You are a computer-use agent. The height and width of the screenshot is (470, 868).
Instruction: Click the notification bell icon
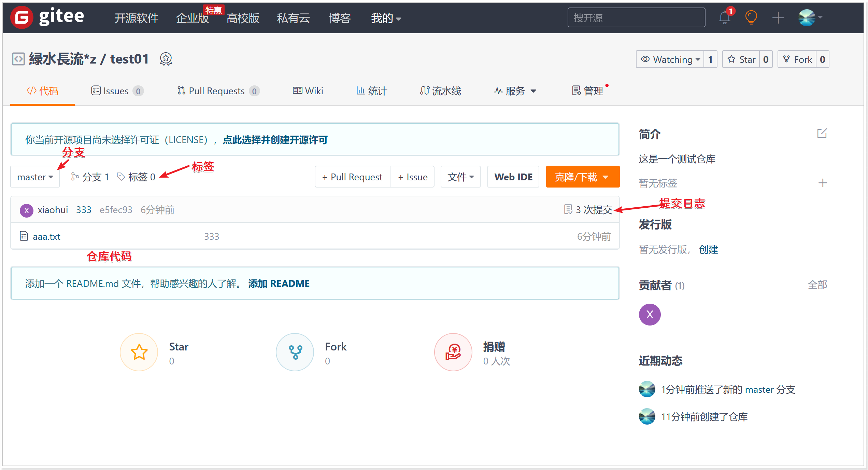[x=724, y=18]
